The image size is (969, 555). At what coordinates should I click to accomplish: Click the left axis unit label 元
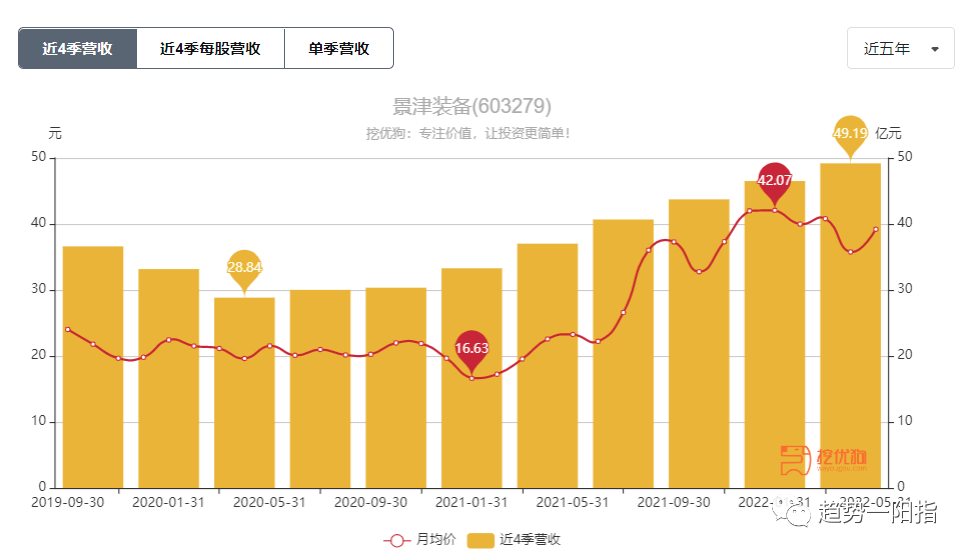point(55,133)
